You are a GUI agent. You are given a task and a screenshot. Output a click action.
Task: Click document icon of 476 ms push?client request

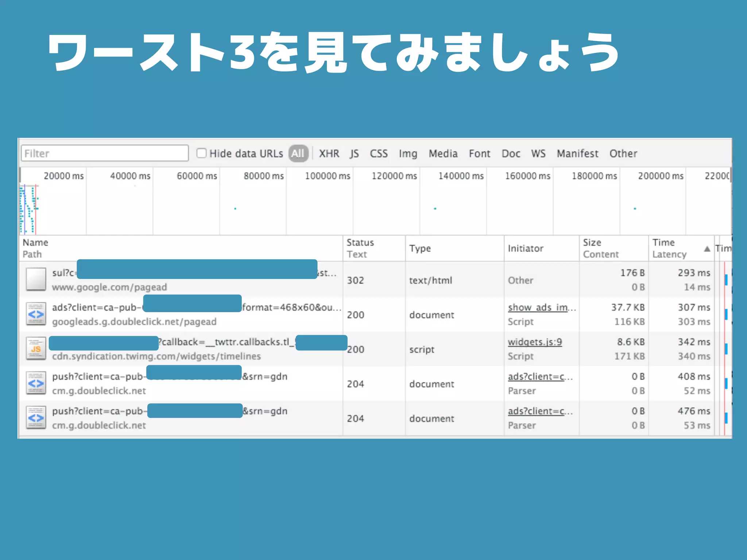[x=36, y=418]
